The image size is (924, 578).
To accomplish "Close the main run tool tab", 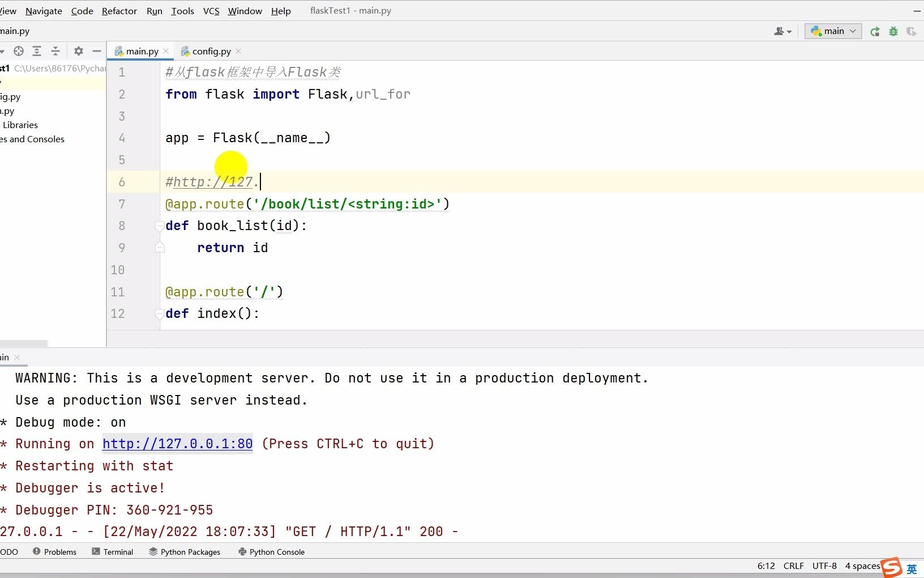I will [17, 358].
